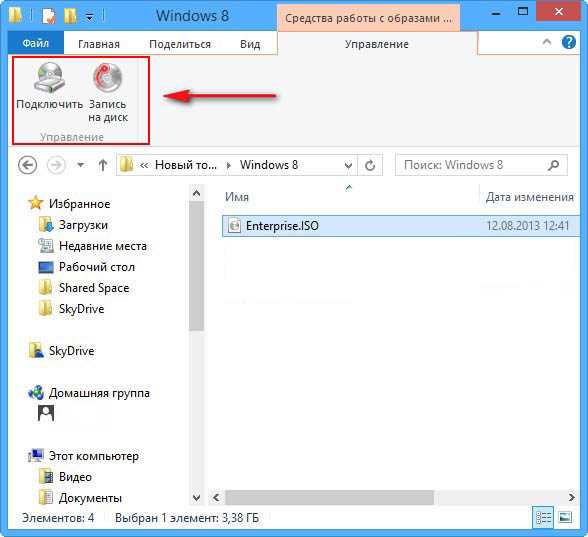The width and height of the screenshot is (588, 537).
Task: Click the Properties quick access toolbar icon
Action: click(49, 16)
